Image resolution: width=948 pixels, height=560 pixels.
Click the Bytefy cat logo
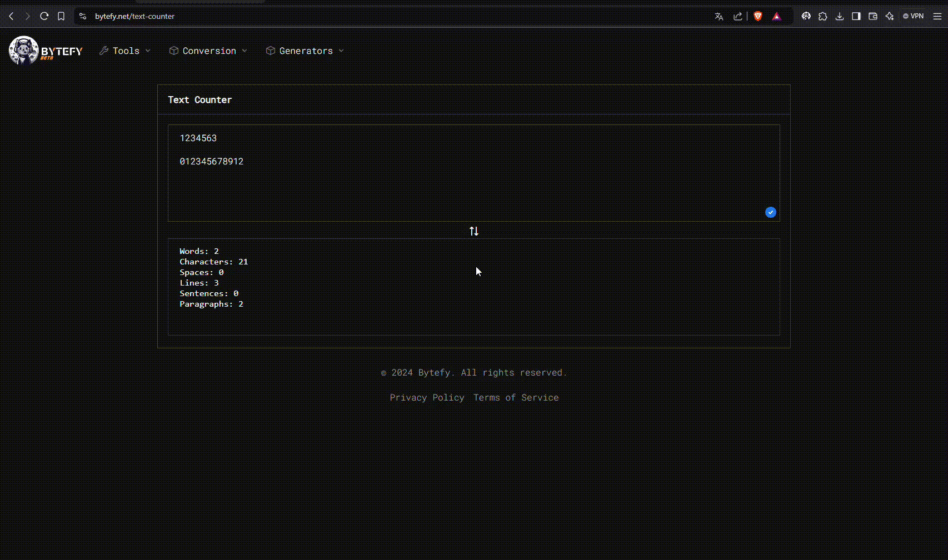pyautogui.click(x=22, y=50)
